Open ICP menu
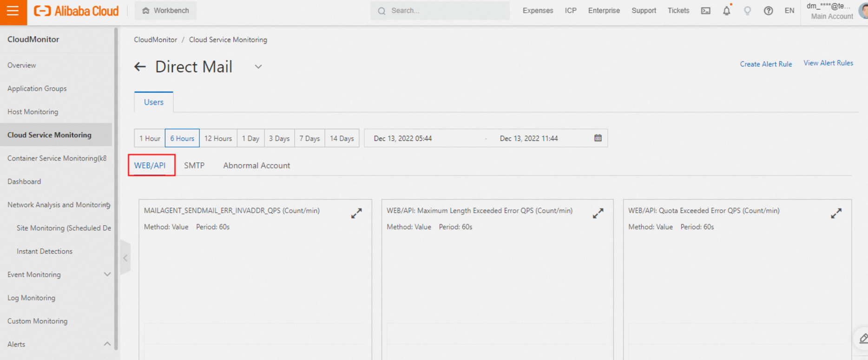This screenshot has width=868, height=360. [571, 11]
